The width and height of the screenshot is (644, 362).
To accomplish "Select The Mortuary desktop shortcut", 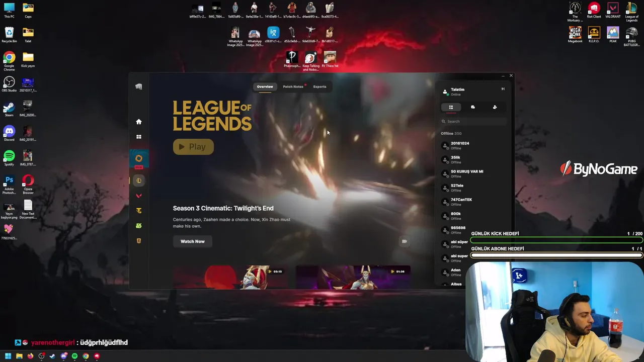I will tap(575, 13).
